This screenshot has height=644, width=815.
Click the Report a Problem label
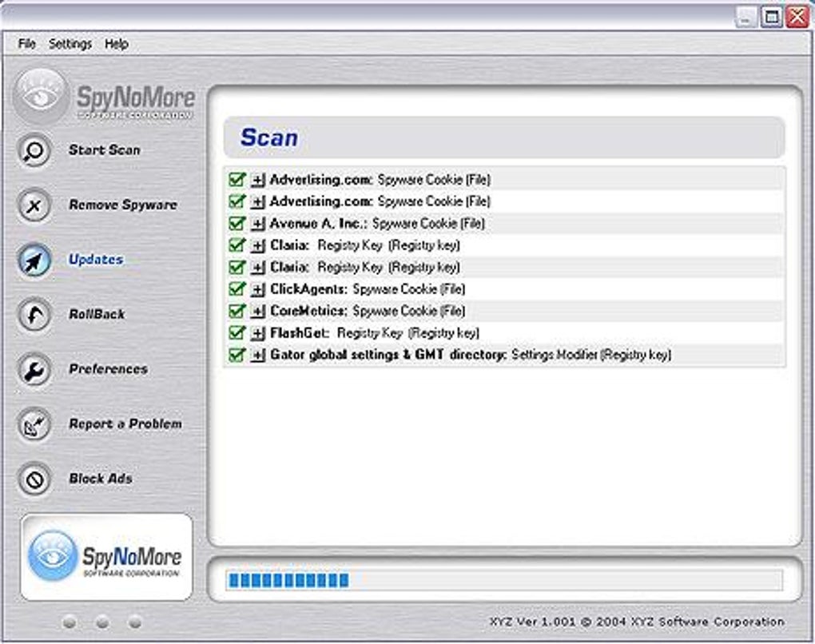point(125,423)
